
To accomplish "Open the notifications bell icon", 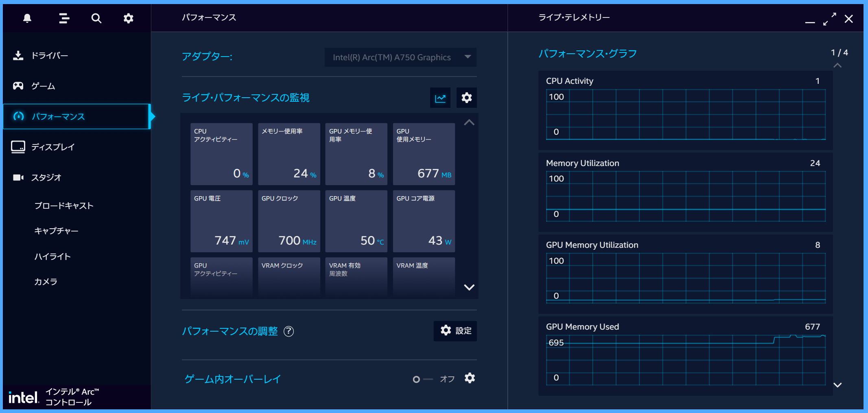I will pos(27,18).
